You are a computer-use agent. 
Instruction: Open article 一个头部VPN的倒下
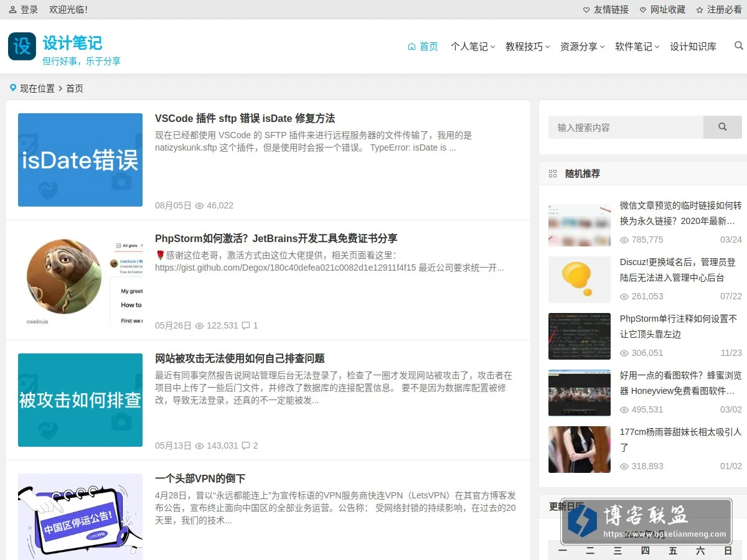tap(200, 478)
